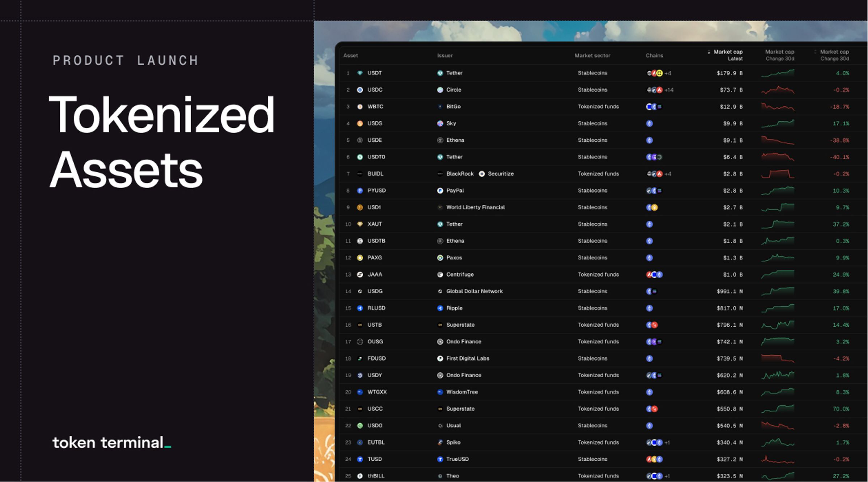Click the USDC asset icon

360,90
